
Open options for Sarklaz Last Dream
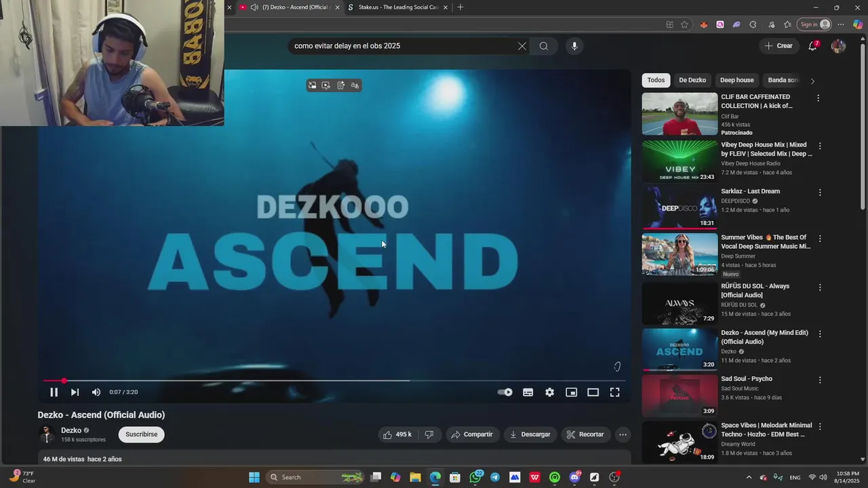click(820, 192)
